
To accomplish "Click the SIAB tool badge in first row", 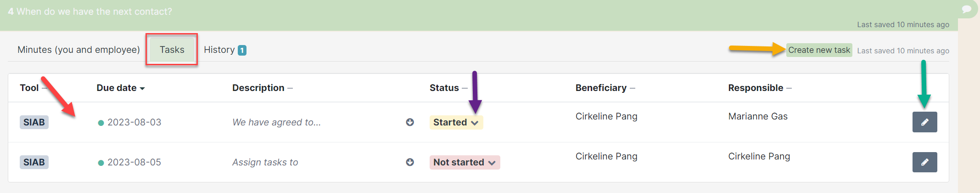I will [34, 122].
